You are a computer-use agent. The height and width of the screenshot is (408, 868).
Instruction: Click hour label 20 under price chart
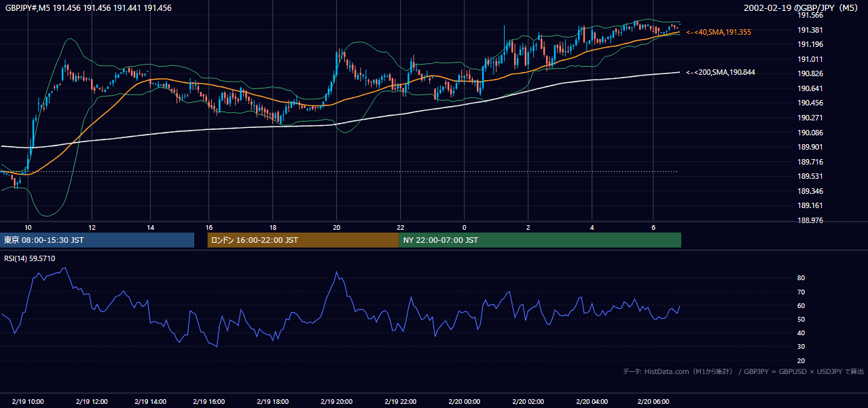click(337, 228)
